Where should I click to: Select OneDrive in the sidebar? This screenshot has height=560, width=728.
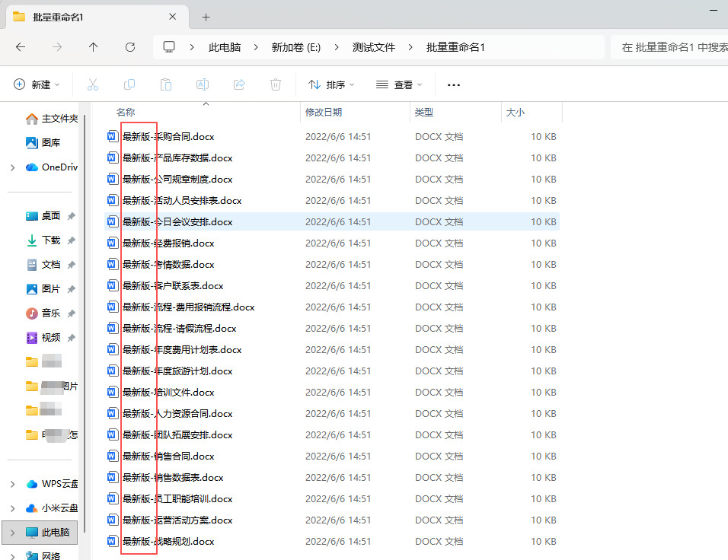coord(52,167)
